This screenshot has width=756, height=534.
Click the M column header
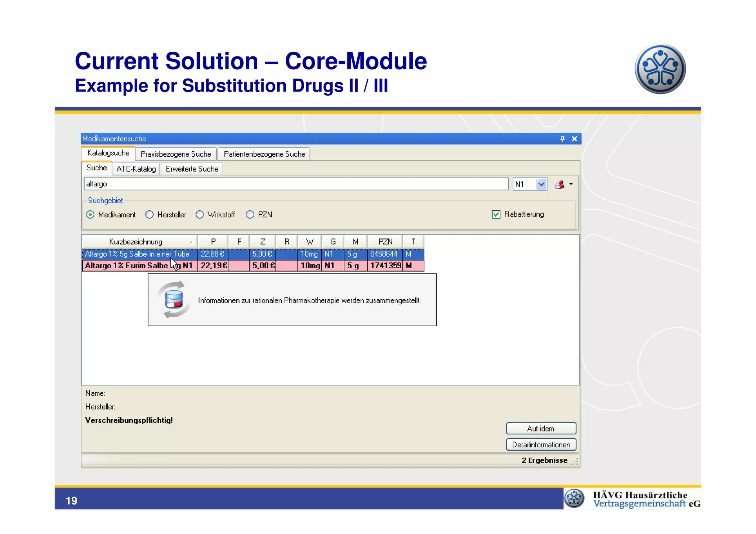(355, 242)
